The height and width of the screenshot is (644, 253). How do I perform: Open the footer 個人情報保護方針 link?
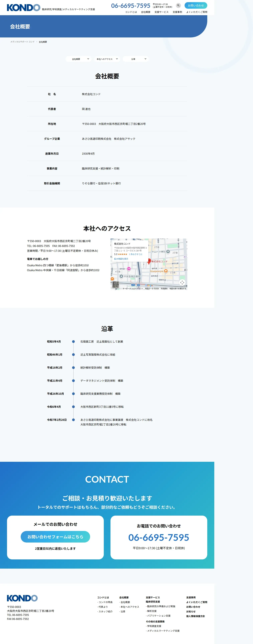(196, 616)
